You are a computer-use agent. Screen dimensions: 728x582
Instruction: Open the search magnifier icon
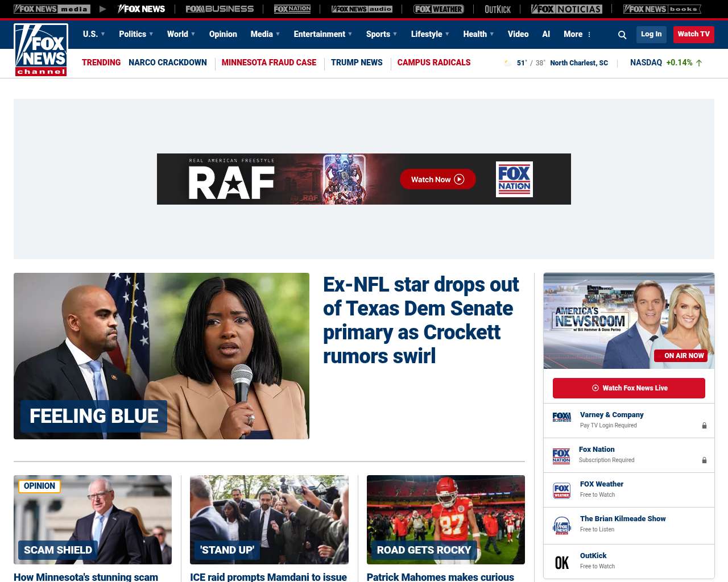coord(622,35)
